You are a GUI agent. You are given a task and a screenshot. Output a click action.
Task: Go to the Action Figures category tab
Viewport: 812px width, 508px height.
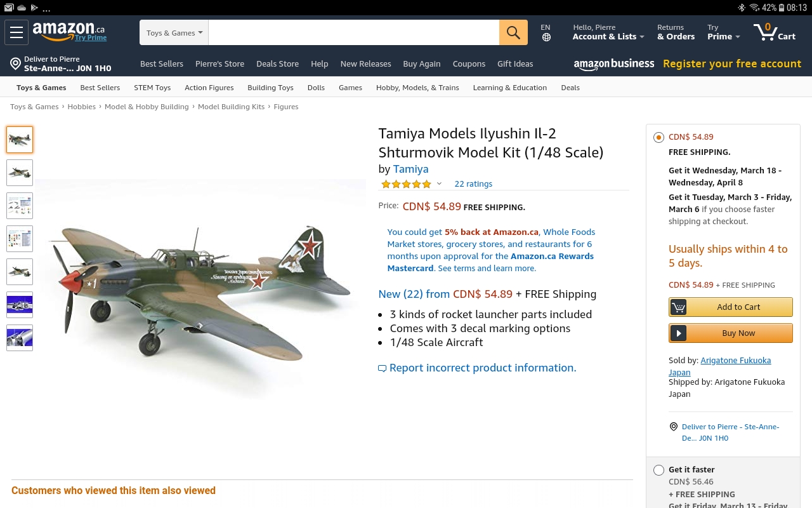[x=209, y=88]
